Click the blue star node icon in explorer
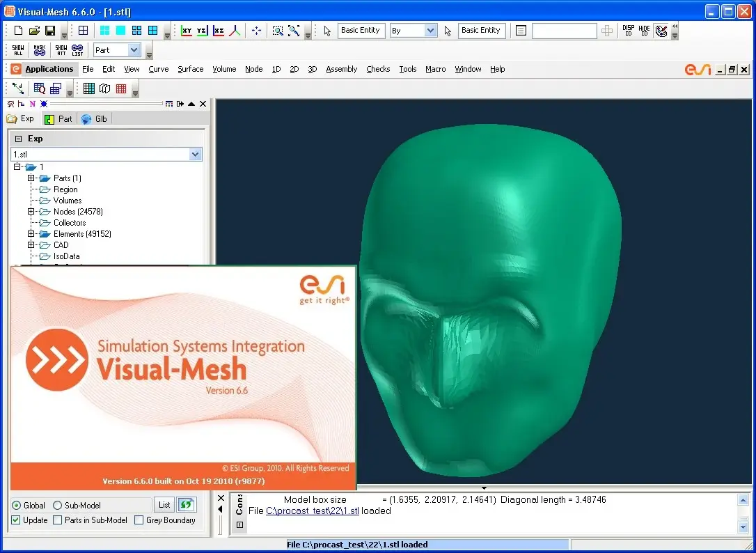756x553 pixels. 44,104
